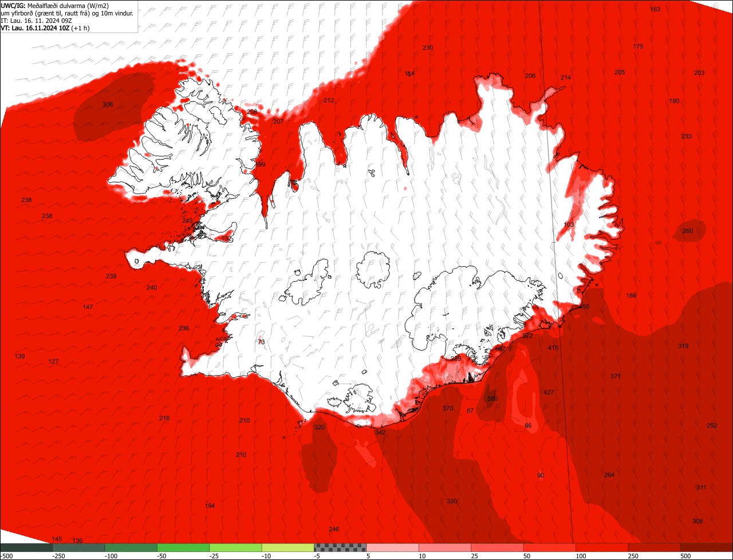Click the 'IT: Lau. 16. 11. 2024 09Z' line

37,21
